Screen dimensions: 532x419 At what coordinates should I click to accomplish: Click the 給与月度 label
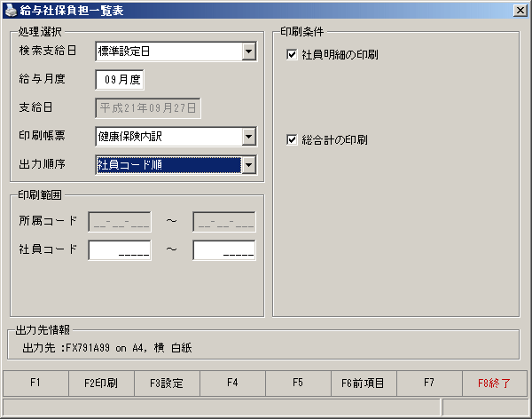[42, 79]
